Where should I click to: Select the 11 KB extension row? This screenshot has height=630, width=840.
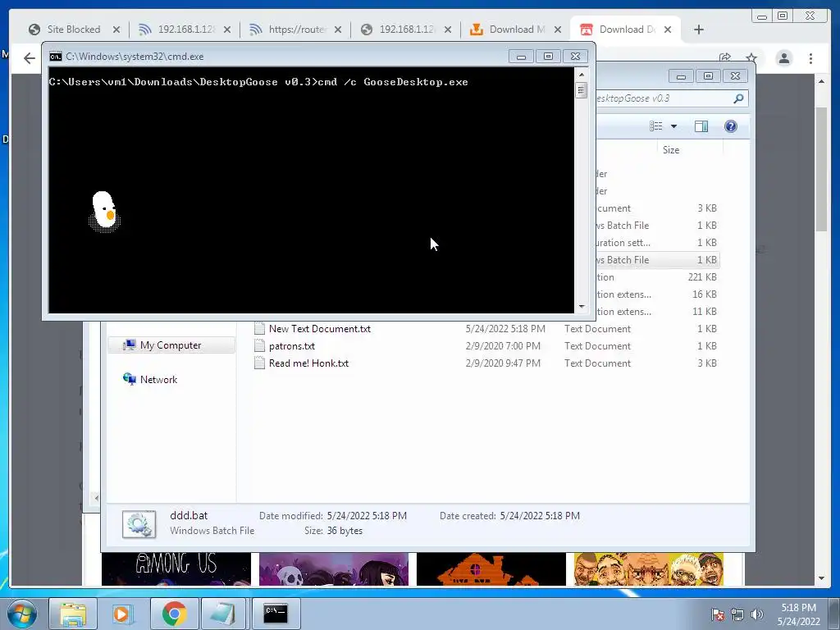point(657,311)
